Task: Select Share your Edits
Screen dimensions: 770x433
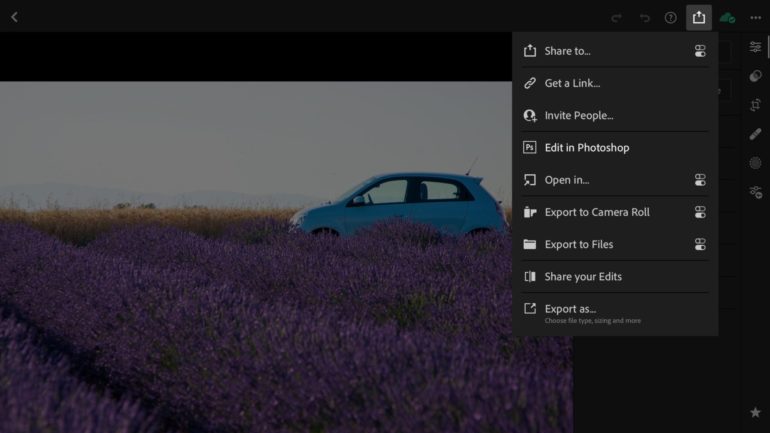Action: click(615, 276)
